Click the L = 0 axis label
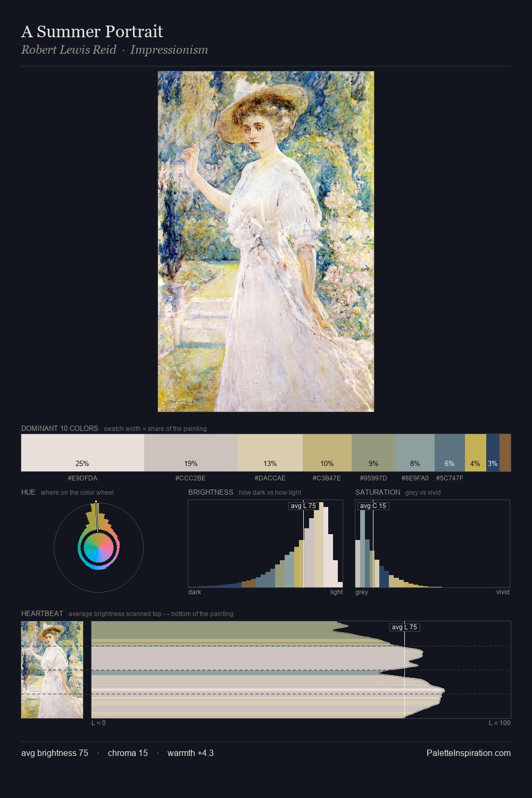Viewport: 532px width, 798px height. pos(98,723)
